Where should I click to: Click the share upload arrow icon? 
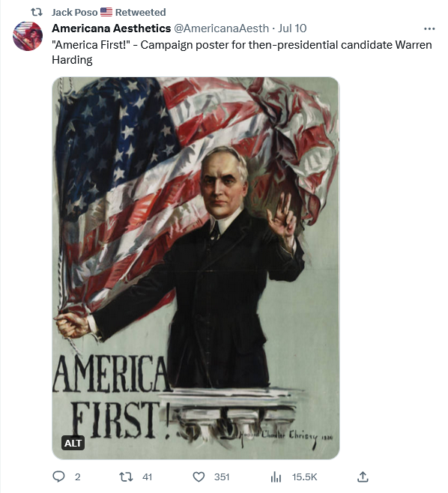(x=363, y=477)
